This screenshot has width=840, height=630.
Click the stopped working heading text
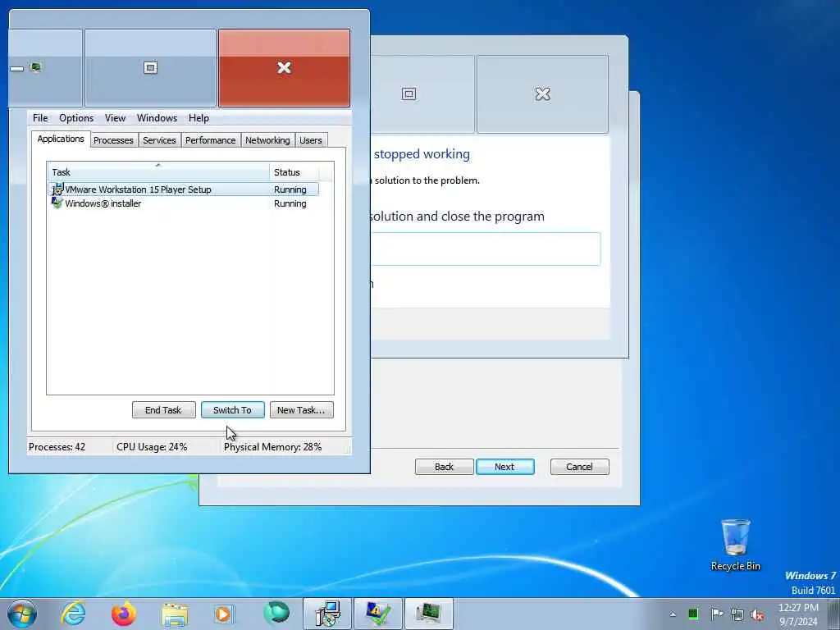point(422,153)
